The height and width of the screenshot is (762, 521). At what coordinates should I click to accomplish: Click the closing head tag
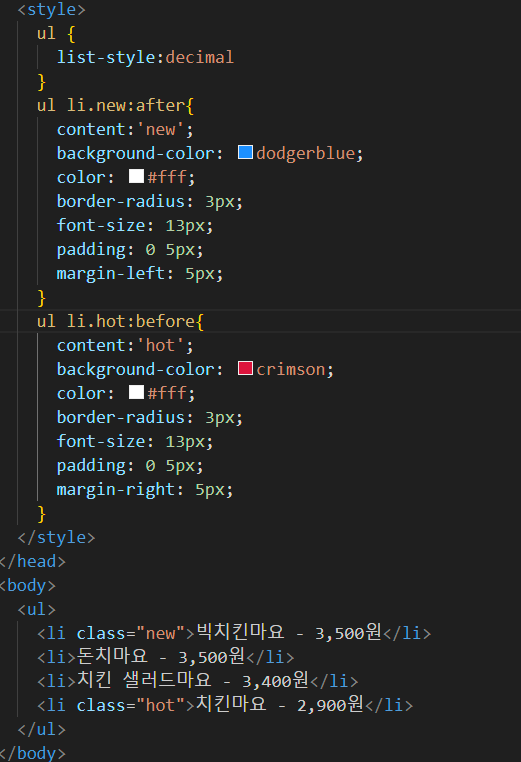coord(32,561)
